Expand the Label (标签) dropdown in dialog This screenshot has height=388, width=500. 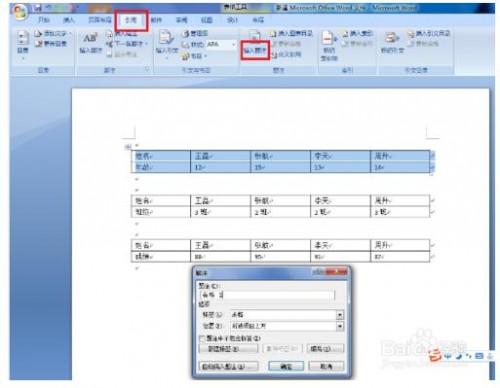(x=340, y=315)
